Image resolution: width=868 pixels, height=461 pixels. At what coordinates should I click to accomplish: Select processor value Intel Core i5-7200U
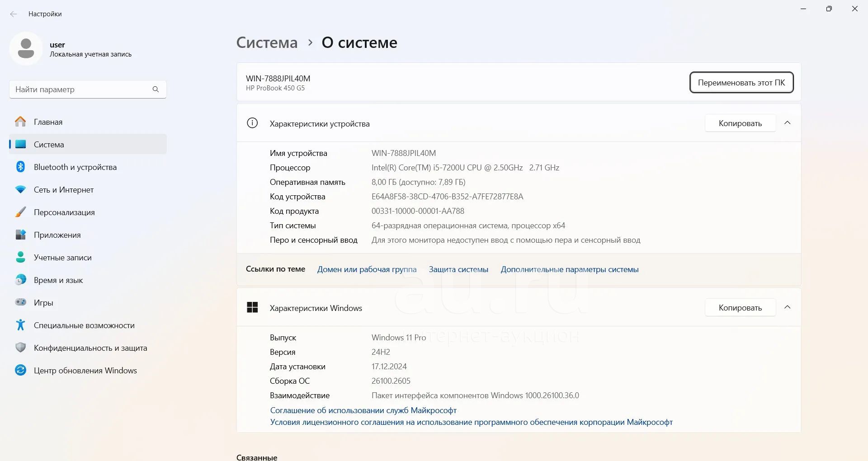coord(465,168)
